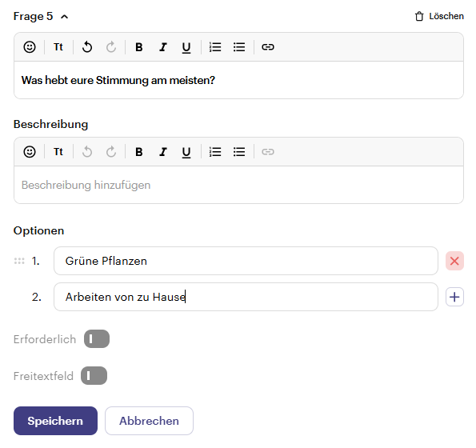Click undo in question editor toolbar

click(87, 47)
